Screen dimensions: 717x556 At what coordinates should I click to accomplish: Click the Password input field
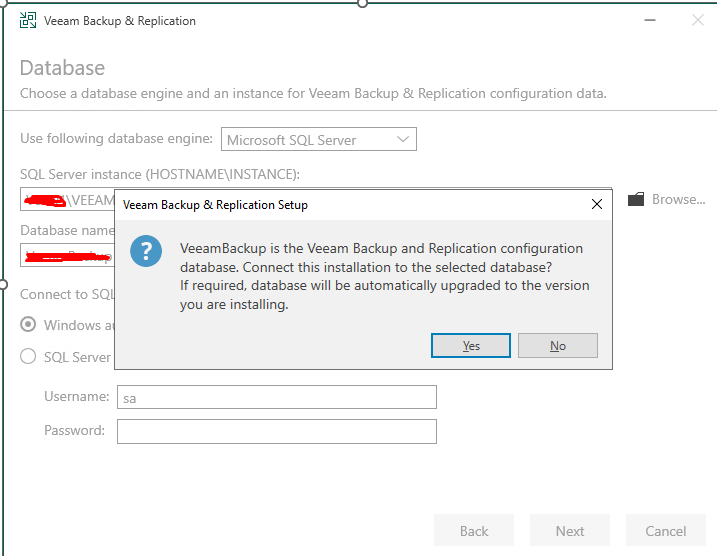click(x=277, y=432)
